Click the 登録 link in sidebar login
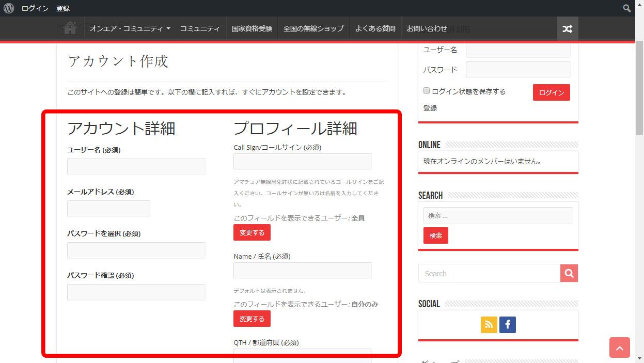Viewport: 644px width, 363px height. pos(430,108)
